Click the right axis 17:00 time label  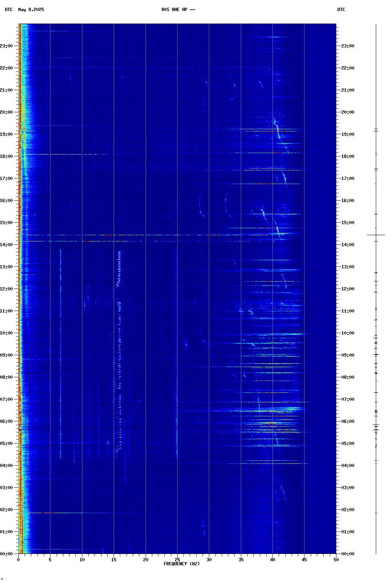pos(348,179)
